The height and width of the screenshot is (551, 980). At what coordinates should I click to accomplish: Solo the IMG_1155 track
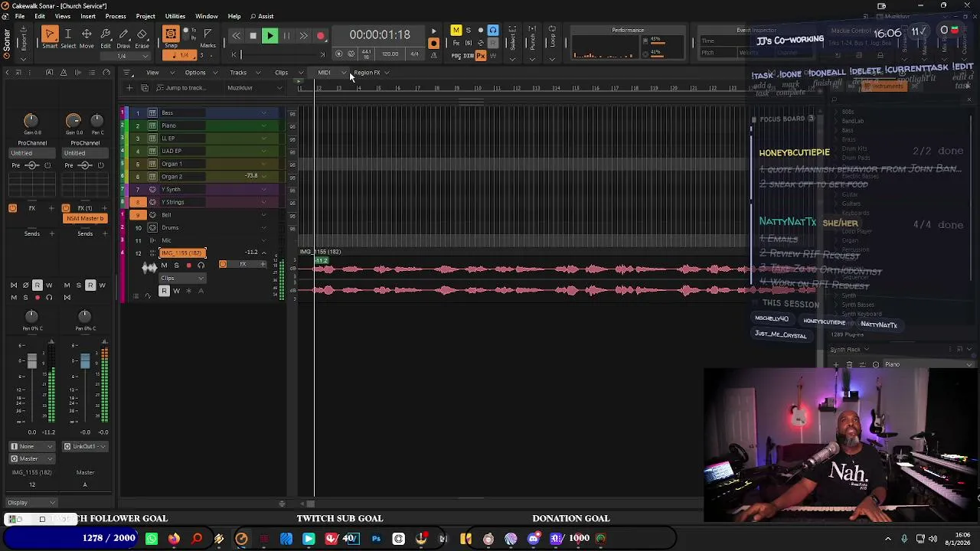click(176, 266)
